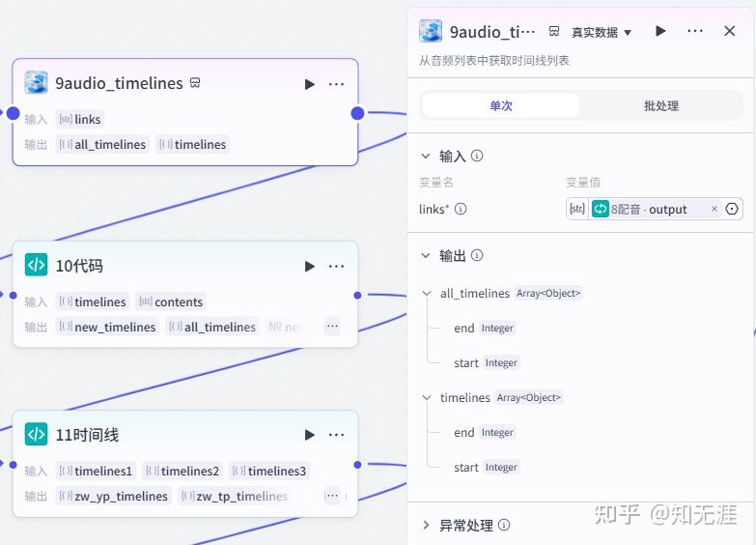Open more options for 9audio_timelines node

click(x=336, y=84)
